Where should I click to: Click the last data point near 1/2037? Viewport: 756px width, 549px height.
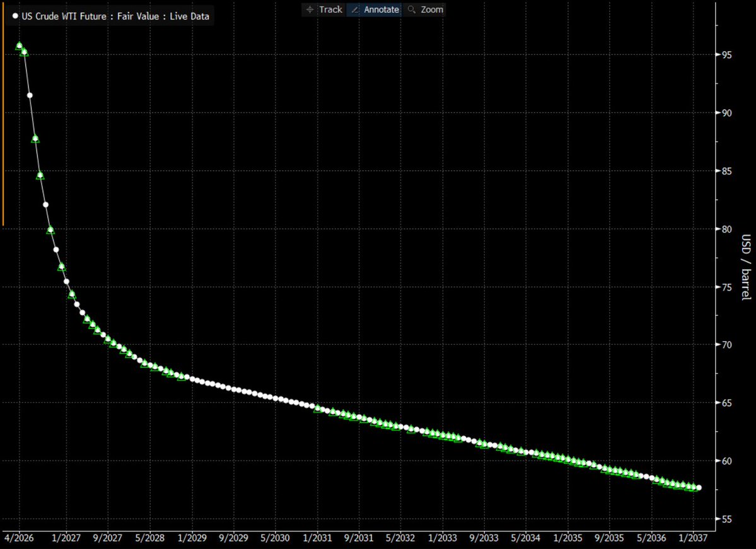(699, 488)
